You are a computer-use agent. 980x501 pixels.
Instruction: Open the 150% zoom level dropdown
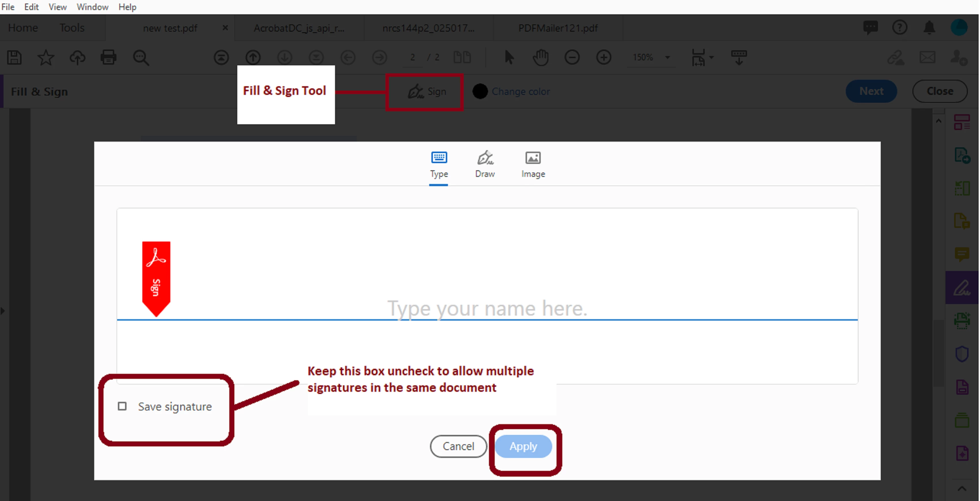point(667,58)
